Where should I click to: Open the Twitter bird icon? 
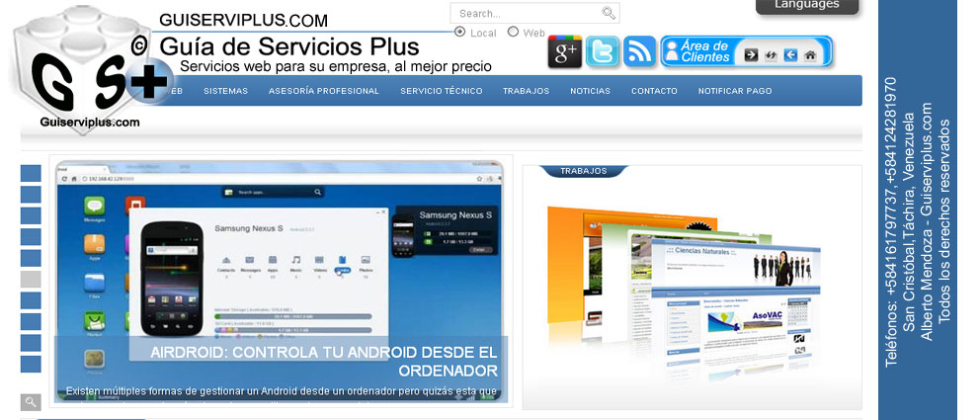[603, 52]
